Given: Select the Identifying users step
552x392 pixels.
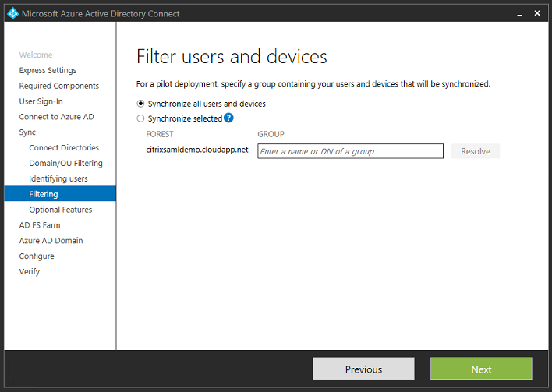Looking at the screenshot, I should point(58,179).
